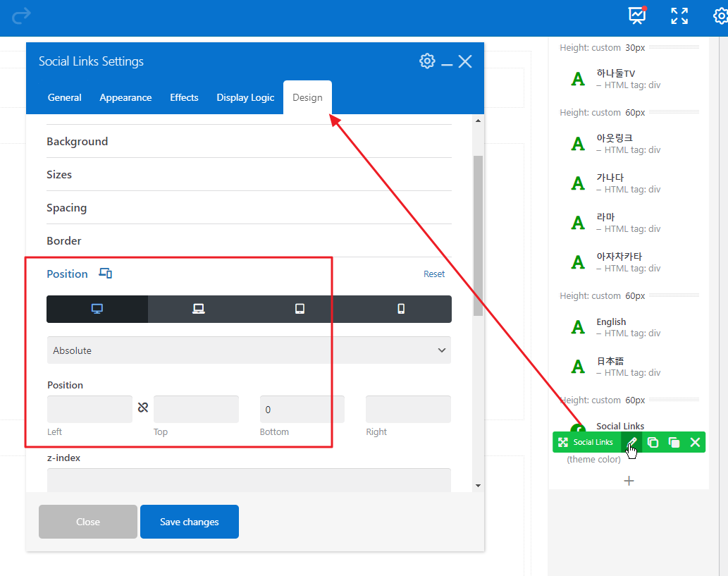The width and height of the screenshot is (728, 576).
Task: Switch to the Display Logic tab
Action: tap(245, 97)
